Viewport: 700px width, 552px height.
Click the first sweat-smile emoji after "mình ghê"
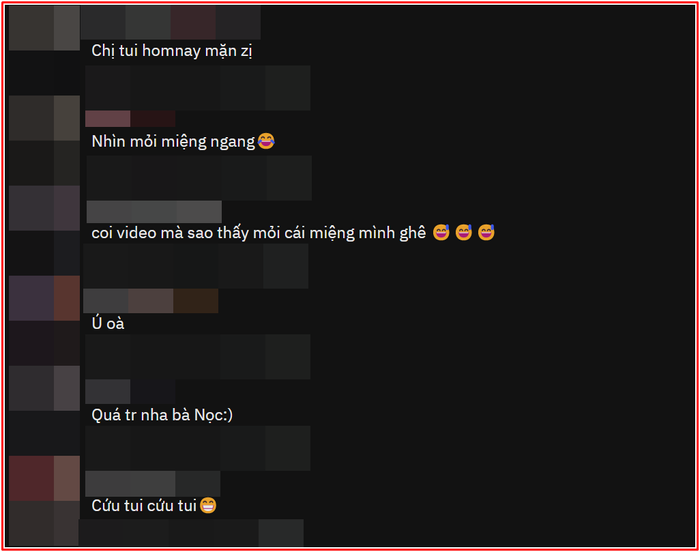(441, 233)
